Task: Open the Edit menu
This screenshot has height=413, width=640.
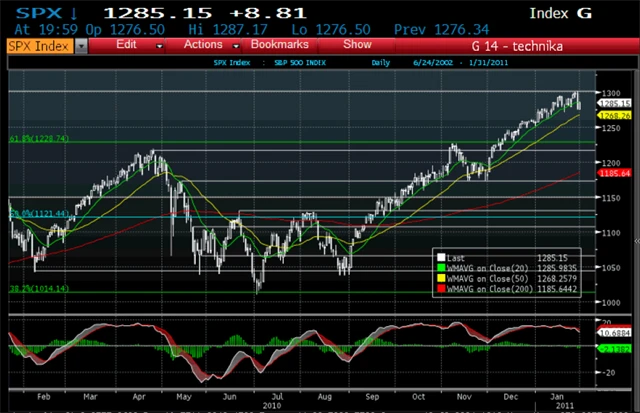Action: coord(126,44)
